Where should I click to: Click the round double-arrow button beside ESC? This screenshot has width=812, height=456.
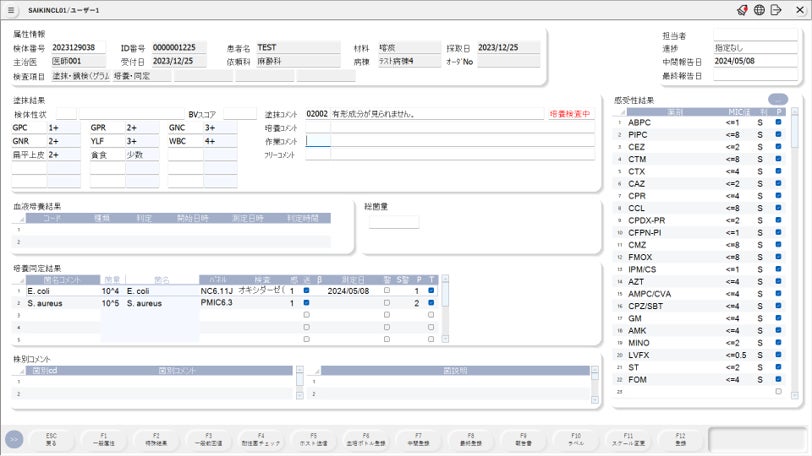tap(14, 439)
